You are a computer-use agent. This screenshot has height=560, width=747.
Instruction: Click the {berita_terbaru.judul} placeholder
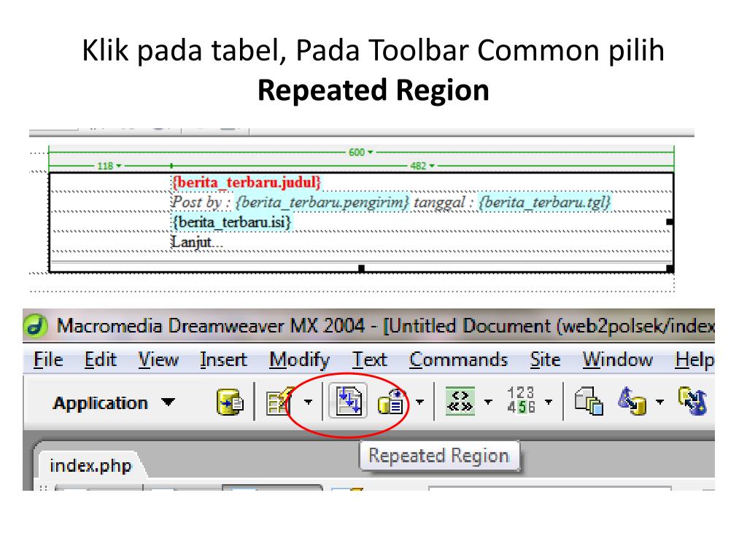click(247, 182)
